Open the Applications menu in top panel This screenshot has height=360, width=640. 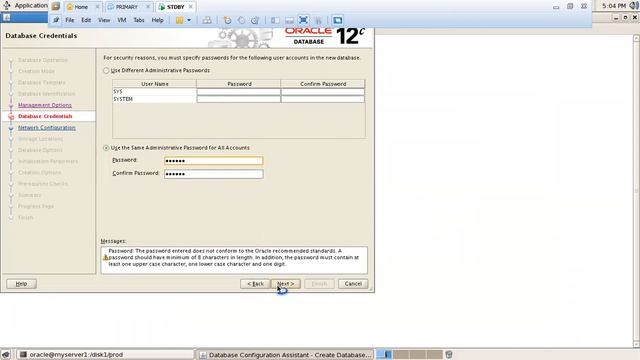tap(25, 5)
